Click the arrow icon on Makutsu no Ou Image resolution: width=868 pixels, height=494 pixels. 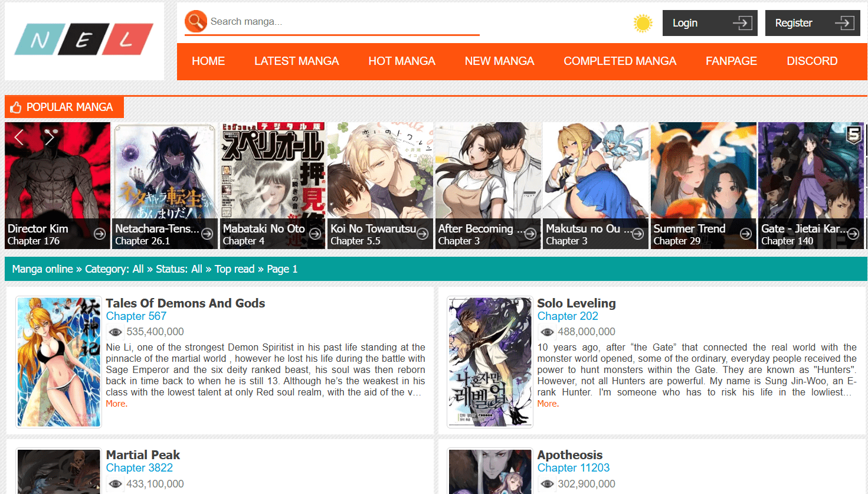coord(638,234)
